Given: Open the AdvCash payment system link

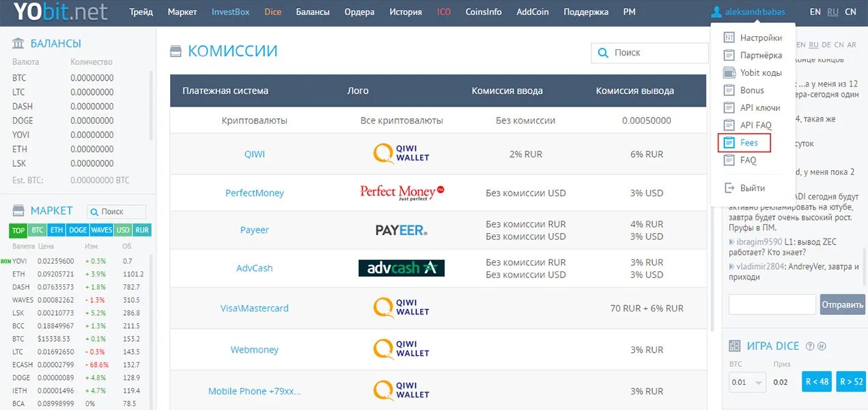Looking at the screenshot, I should (x=254, y=268).
